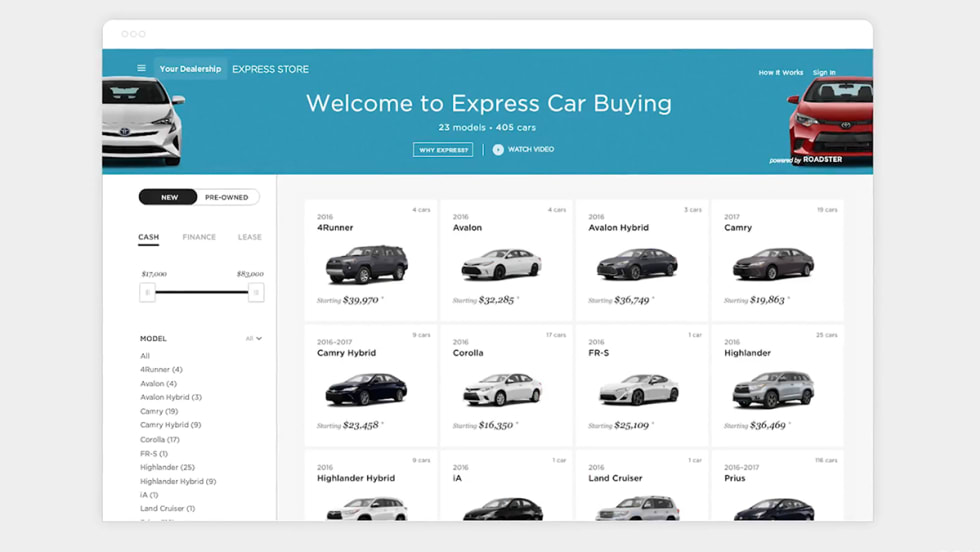Open the hamburger menu icon
The image size is (980, 552).
click(x=141, y=69)
